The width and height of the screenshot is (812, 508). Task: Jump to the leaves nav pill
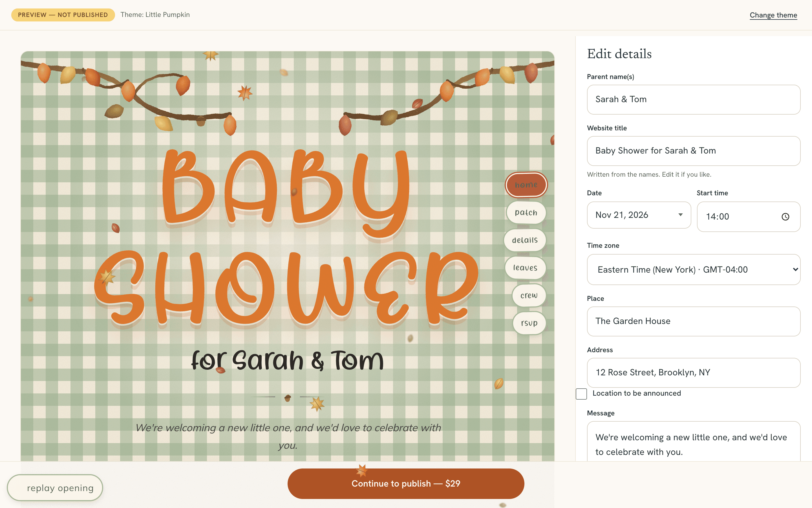[526, 268]
